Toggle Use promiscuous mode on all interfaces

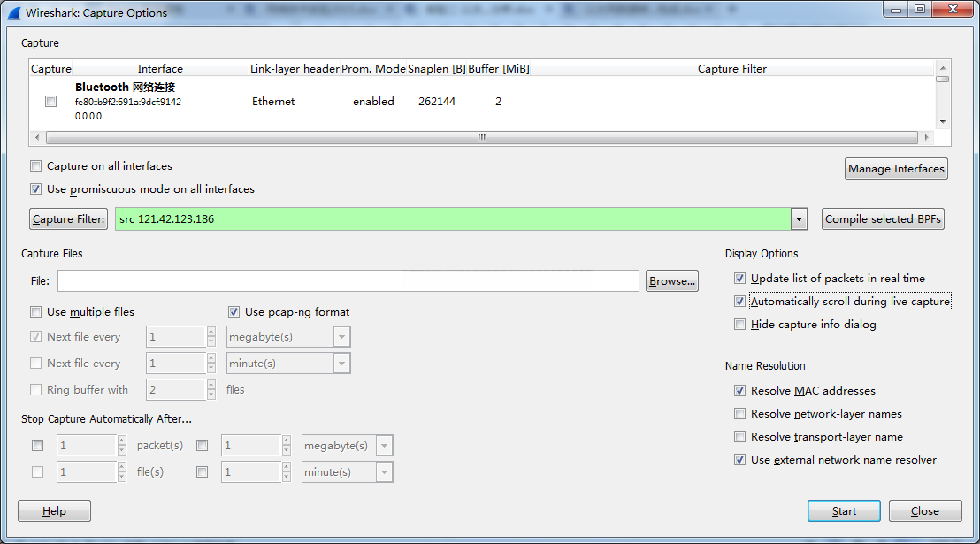(35, 188)
